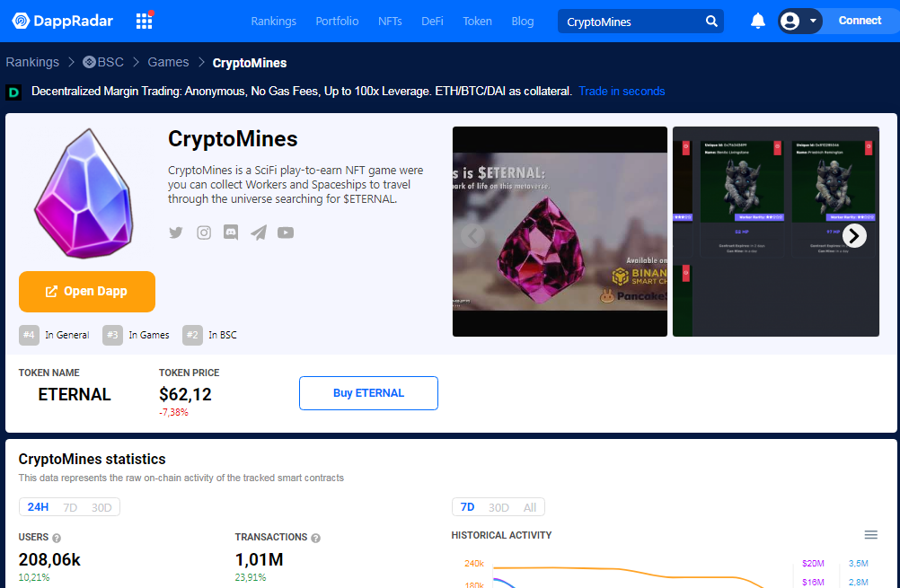Click the Transactions help question icon

coord(315,538)
